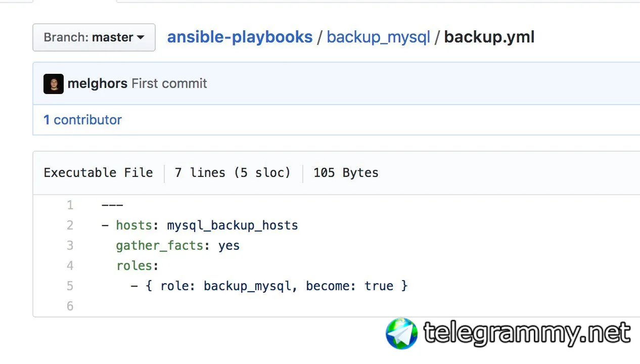Click the role backup_mysql code line
This screenshot has height=364, width=640.
coord(269,286)
